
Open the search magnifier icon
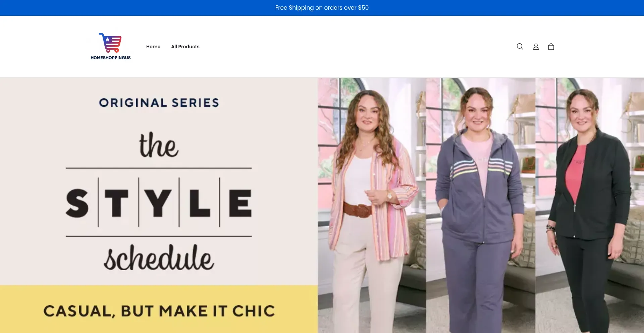click(520, 47)
